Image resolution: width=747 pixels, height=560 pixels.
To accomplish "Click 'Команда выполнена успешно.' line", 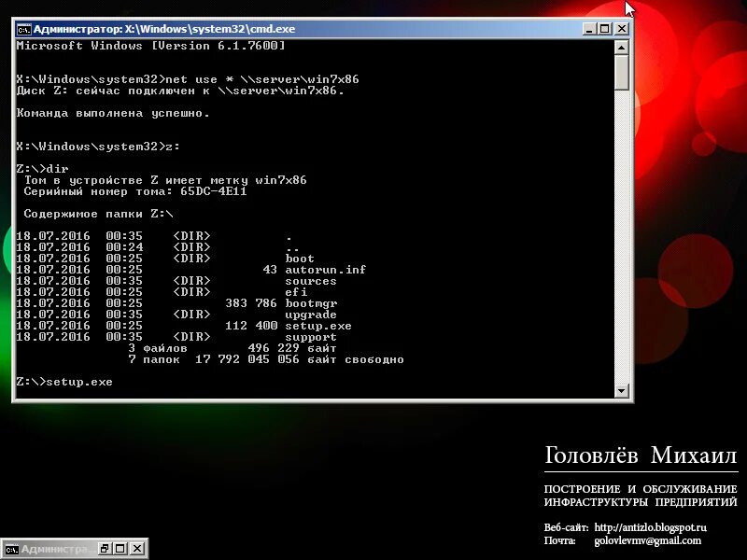I will click(113, 113).
